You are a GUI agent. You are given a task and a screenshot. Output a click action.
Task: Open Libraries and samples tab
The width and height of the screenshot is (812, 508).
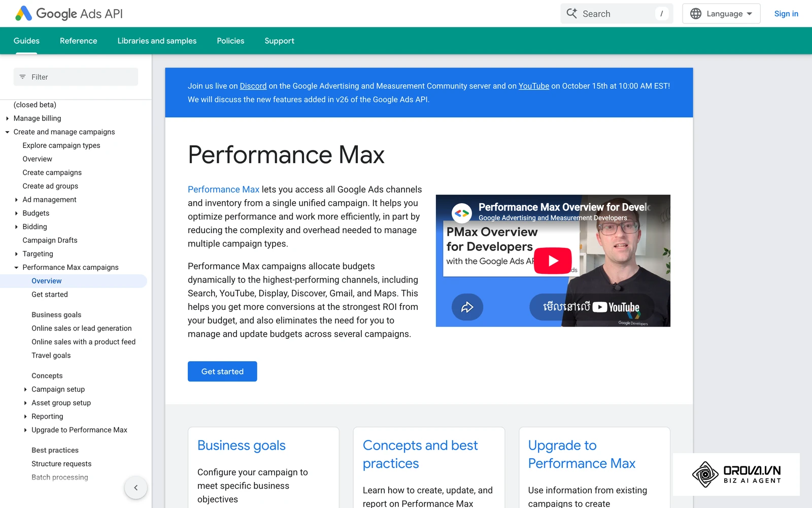(x=157, y=41)
